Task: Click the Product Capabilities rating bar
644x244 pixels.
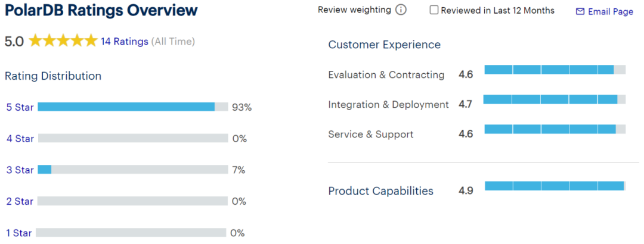Action: [555, 186]
